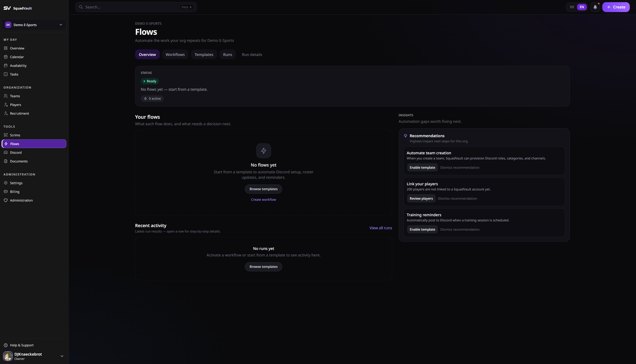
Task: Click the DE organization badge icon
Action: click(x=8, y=25)
